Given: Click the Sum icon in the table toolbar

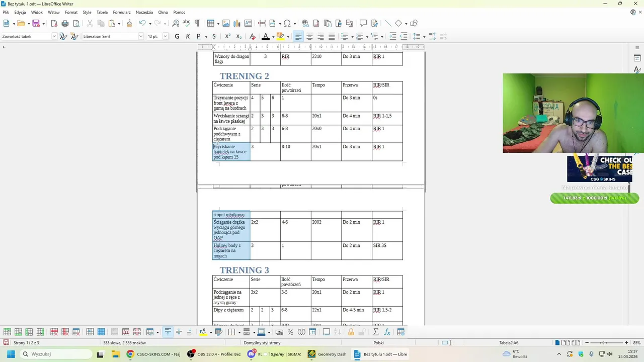Looking at the screenshot, I should click(x=375, y=332).
